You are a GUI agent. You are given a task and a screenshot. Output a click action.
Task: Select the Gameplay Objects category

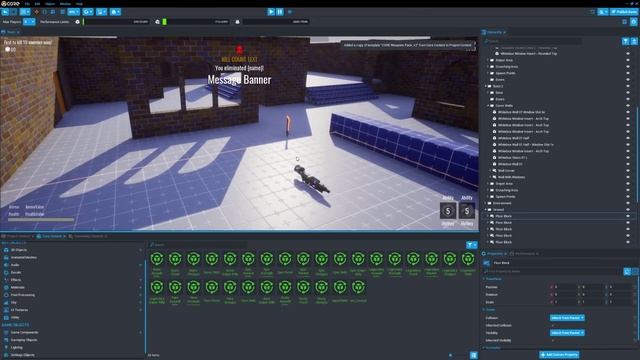click(x=24, y=340)
